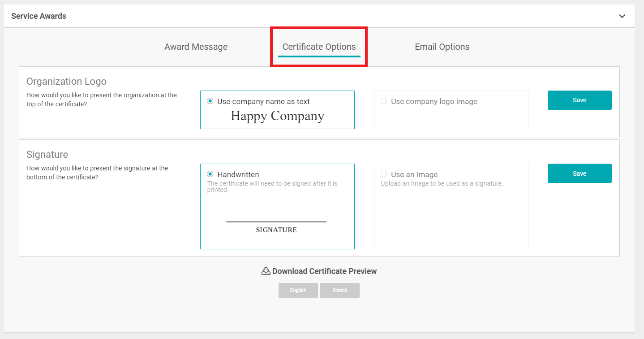
Task: Choose the Use an Image radio button
Action: (384, 174)
